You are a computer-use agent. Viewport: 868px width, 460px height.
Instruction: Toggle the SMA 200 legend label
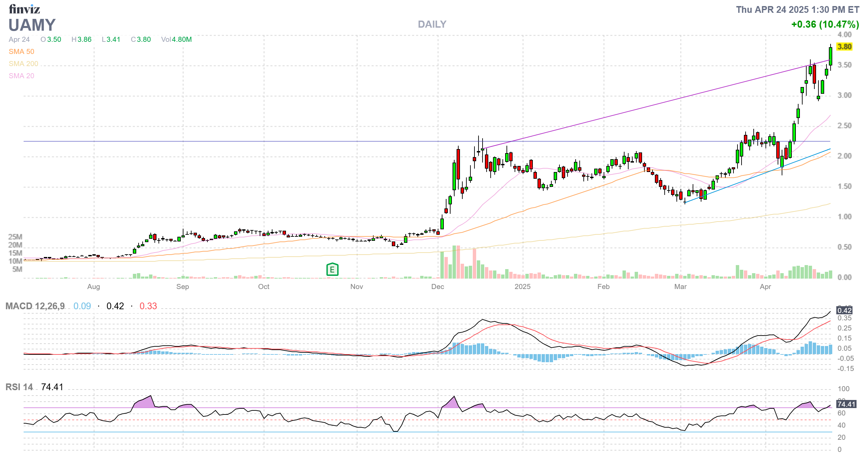coord(23,64)
